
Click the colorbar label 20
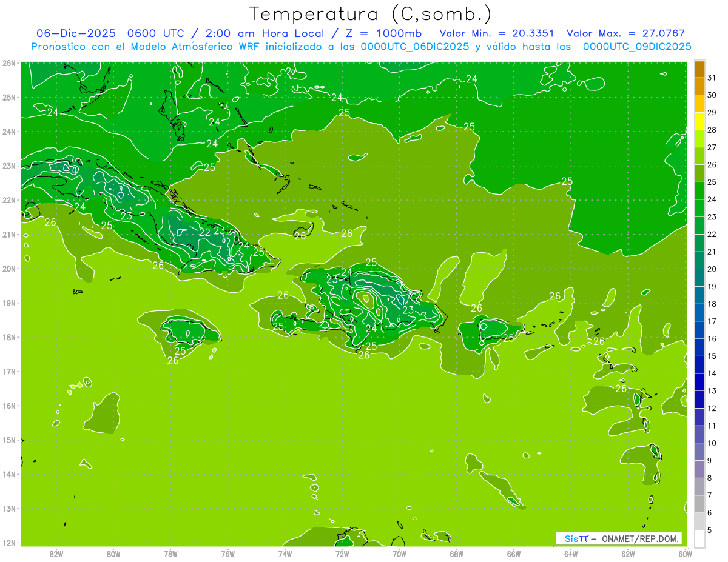712,269
